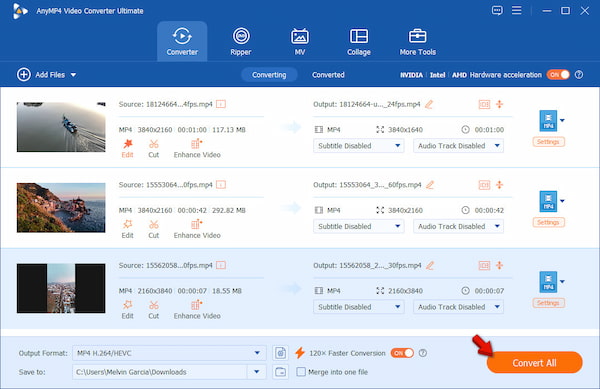Click the Add Files plus icon

coord(24,75)
